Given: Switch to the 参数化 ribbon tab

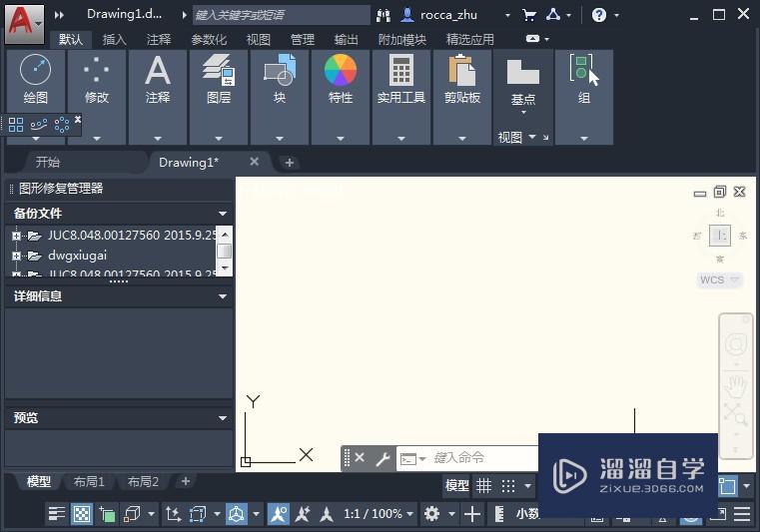Looking at the screenshot, I should point(209,39).
